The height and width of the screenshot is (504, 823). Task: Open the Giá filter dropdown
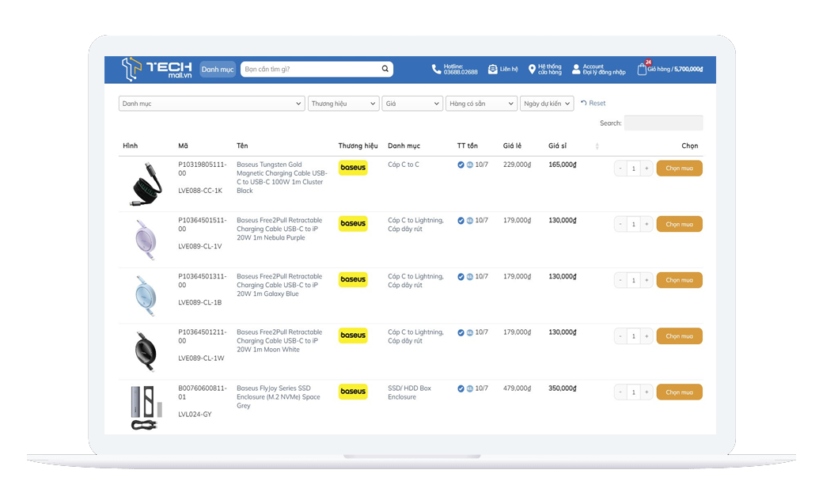coord(412,104)
